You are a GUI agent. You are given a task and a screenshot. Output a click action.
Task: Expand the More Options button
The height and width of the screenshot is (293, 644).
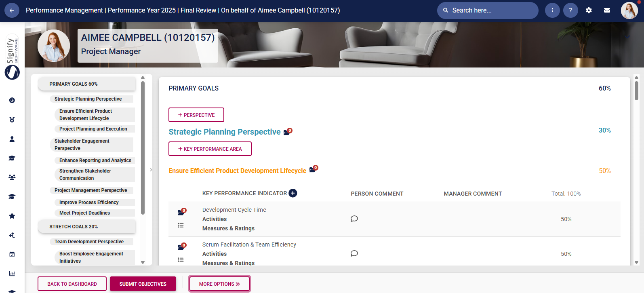pos(219,284)
